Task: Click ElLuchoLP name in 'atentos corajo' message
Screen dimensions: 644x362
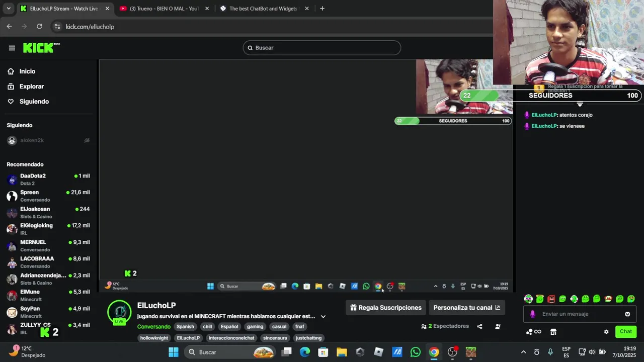Action: coord(544,115)
